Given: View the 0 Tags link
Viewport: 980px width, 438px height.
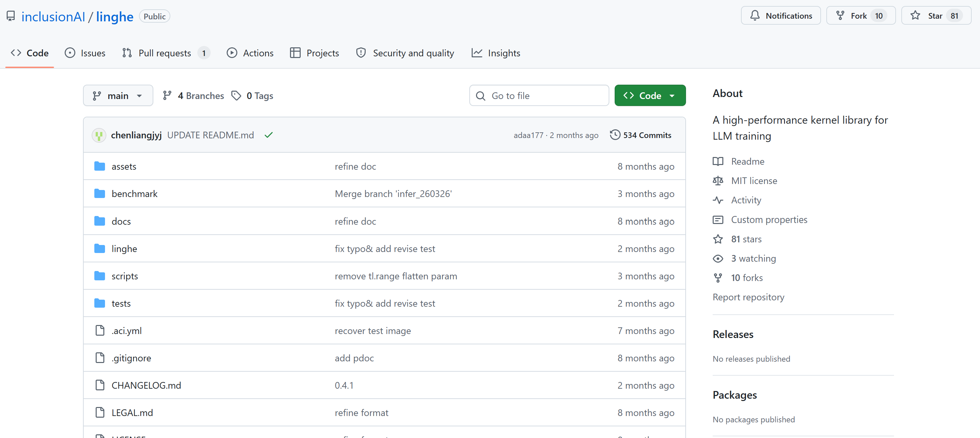Looking at the screenshot, I should pos(252,96).
